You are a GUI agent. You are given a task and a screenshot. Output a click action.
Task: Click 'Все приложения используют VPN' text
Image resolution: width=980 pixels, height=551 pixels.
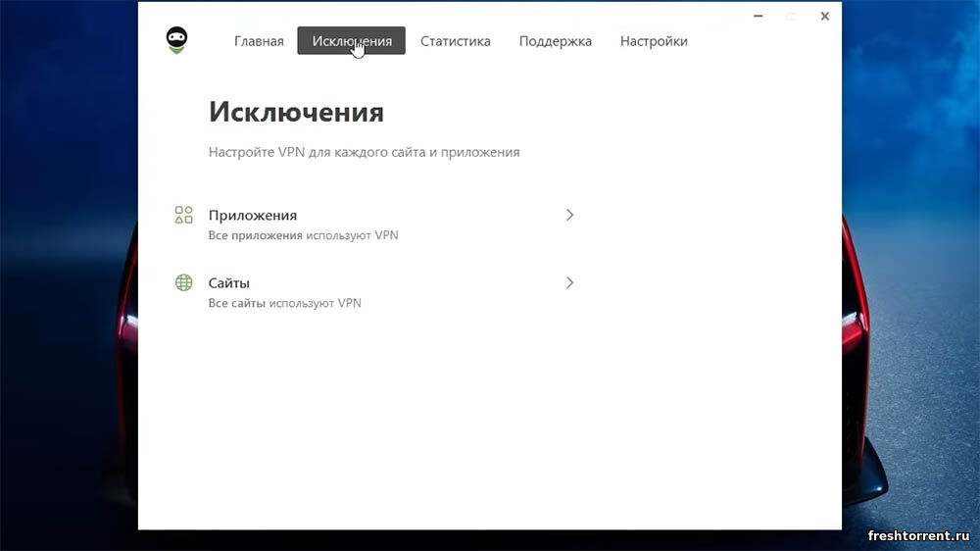(303, 235)
